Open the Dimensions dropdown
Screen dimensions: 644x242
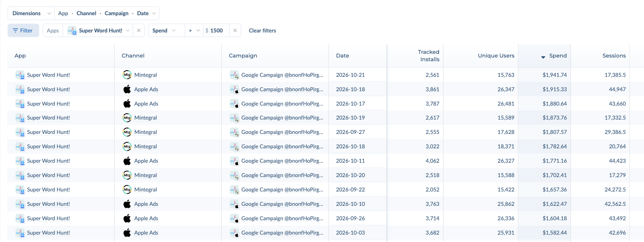click(x=31, y=13)
